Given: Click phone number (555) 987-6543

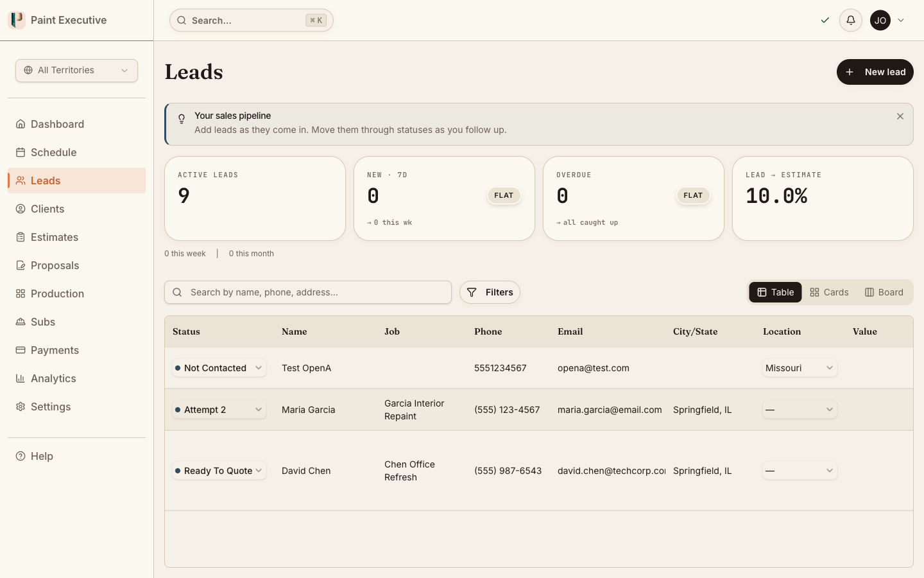Looking at the screenshot, I should pos(508,471).
